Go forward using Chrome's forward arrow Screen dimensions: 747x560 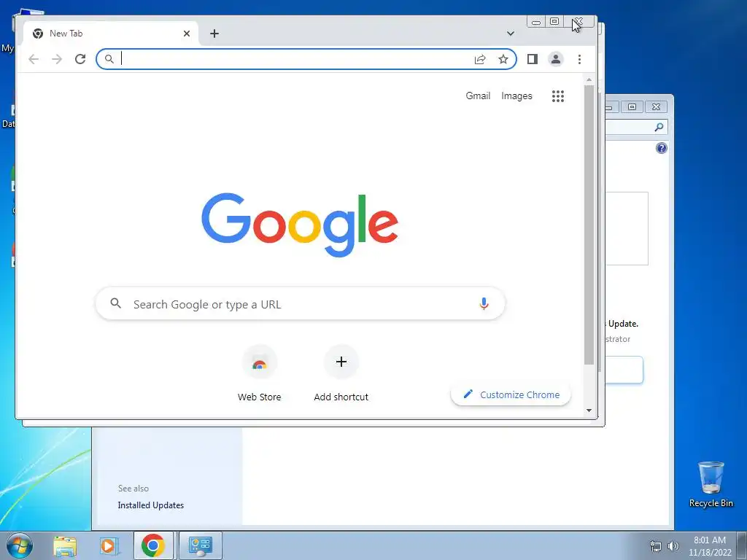click(57, 59)
